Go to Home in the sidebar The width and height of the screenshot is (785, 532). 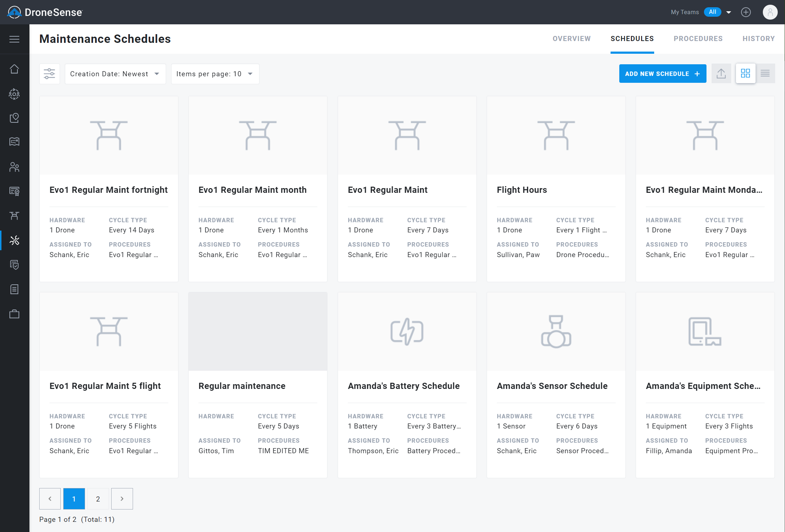coord(15,69)
